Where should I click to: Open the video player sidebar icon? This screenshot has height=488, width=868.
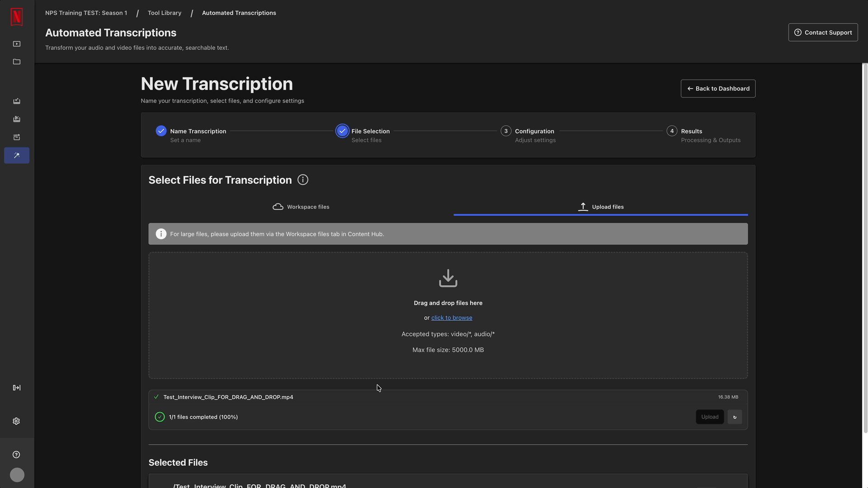[x=17, y=44]
